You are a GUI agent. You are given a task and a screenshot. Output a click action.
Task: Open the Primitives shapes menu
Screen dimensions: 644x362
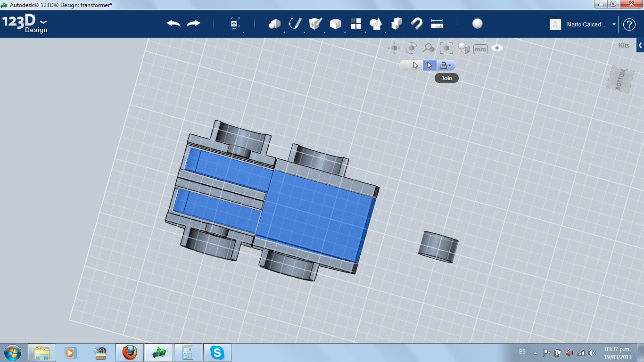275,24
